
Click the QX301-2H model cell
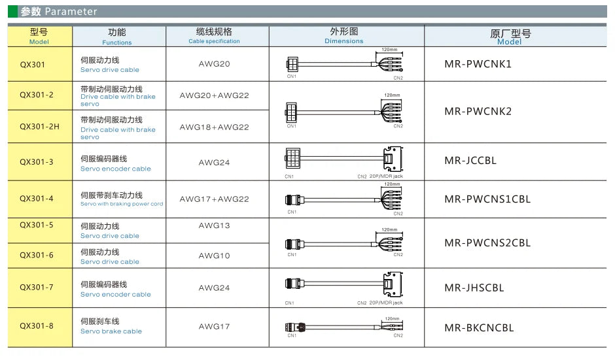[x=40, y=127]
